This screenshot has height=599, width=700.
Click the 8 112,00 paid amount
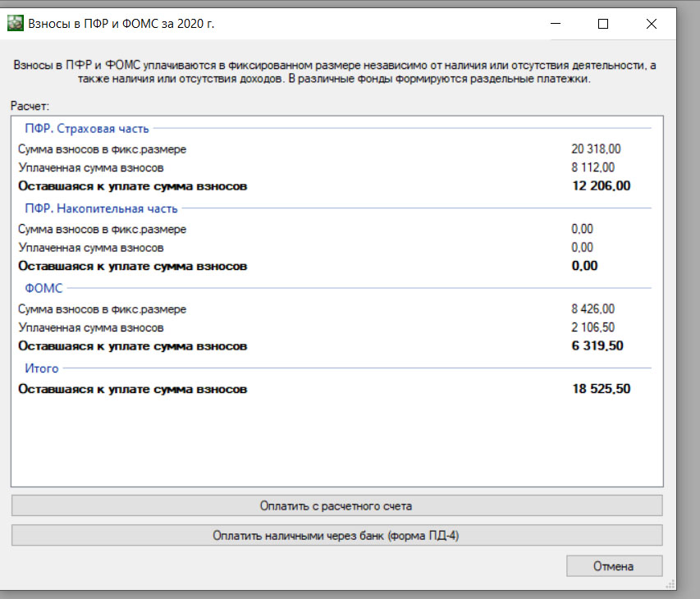click(x=592, y=167)
